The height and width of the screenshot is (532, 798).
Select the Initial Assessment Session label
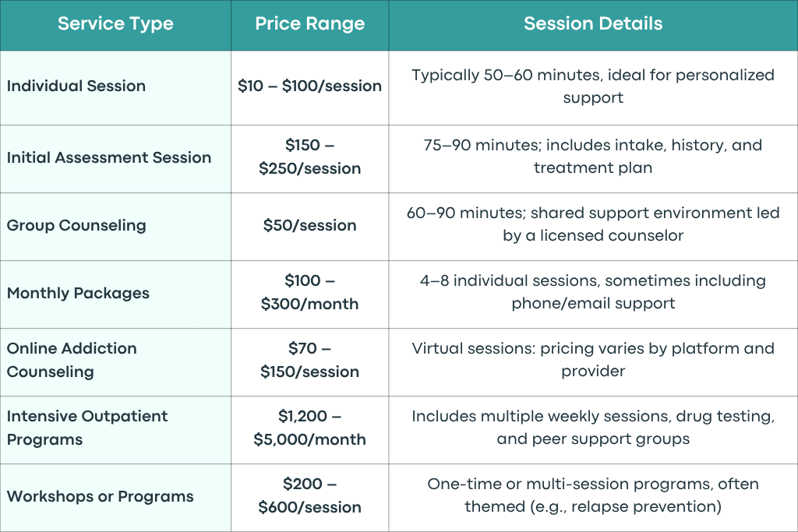pos(109,157)
